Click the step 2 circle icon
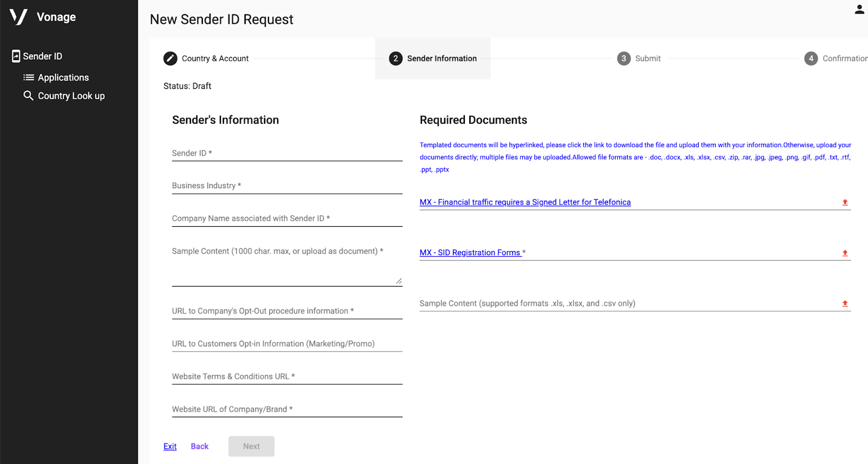 (395, 59)
